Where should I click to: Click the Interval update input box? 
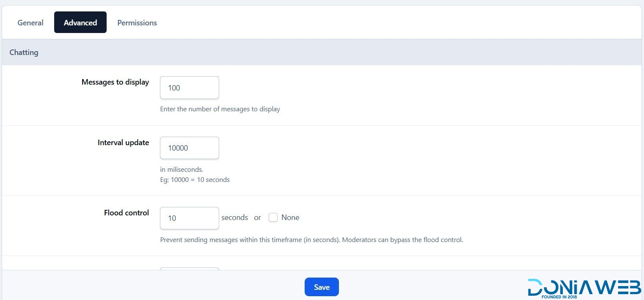coord(189,148)
